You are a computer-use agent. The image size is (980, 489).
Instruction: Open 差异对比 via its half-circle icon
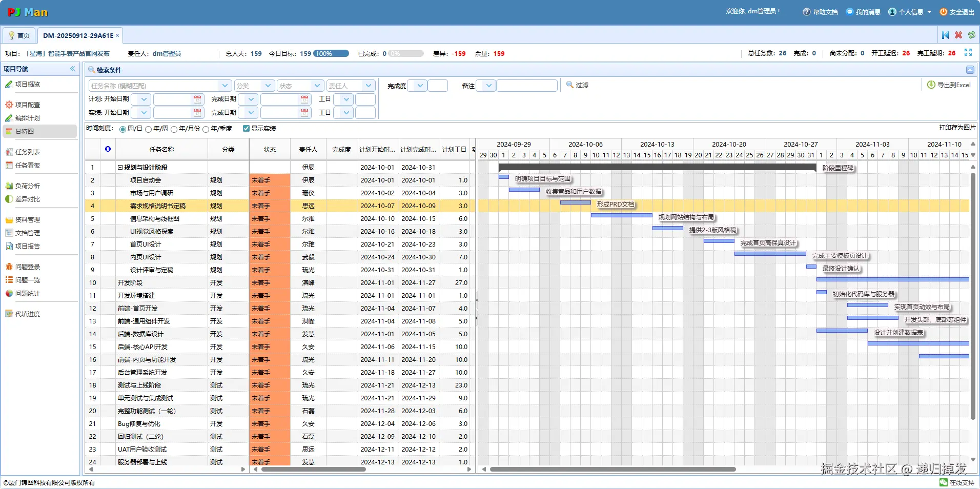point(9,199)
